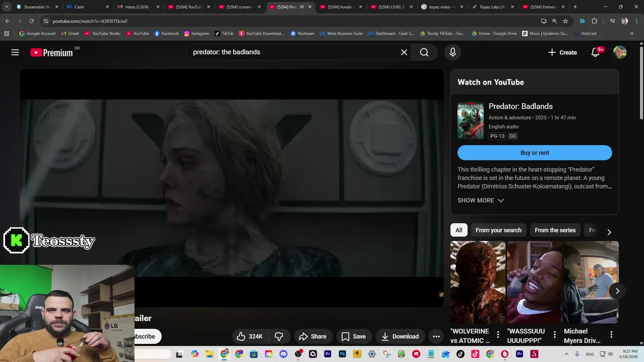Viewport: 644px width, 362px height.
Task: Start voice search with microphone
Action: click(453, 52)
